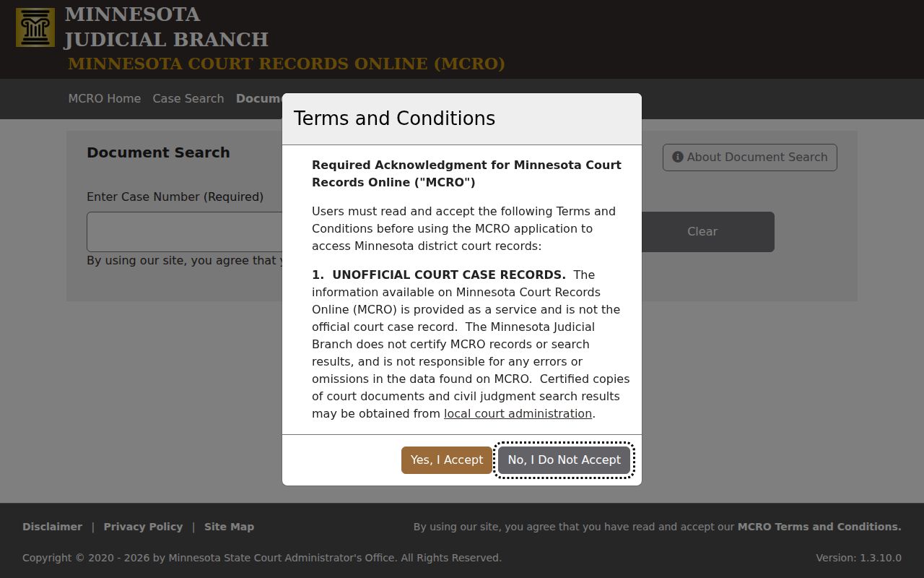Go to MCRO Home

105,98
